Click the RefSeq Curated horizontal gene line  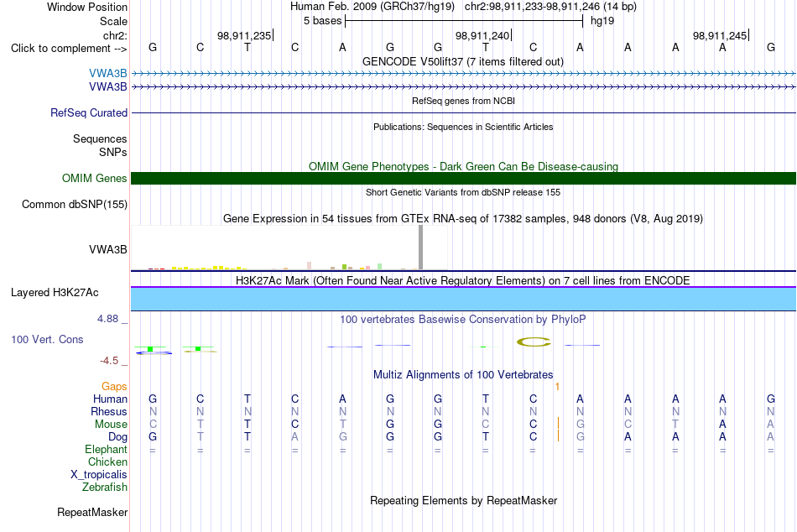point(463,113)
